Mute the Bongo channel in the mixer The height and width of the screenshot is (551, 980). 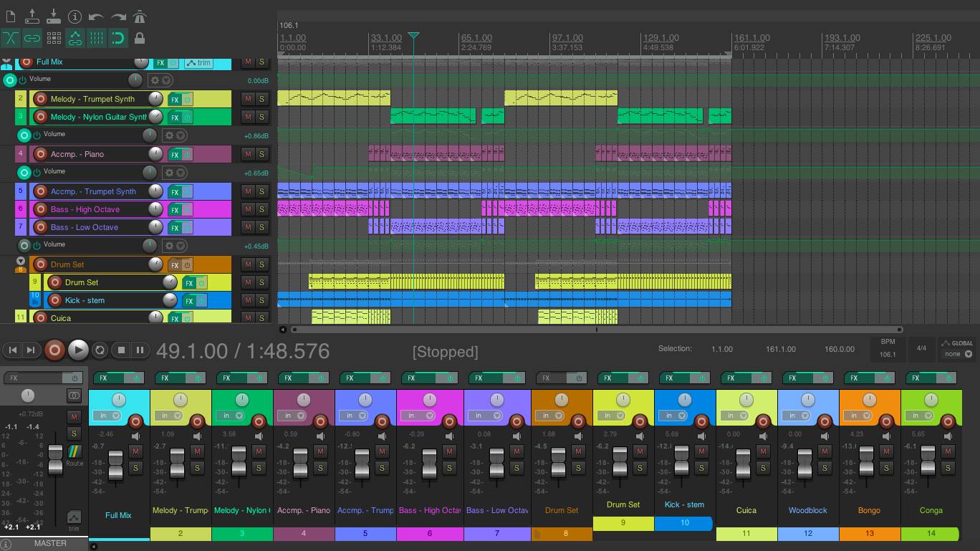pyautogui.click(x=886, y=451)
